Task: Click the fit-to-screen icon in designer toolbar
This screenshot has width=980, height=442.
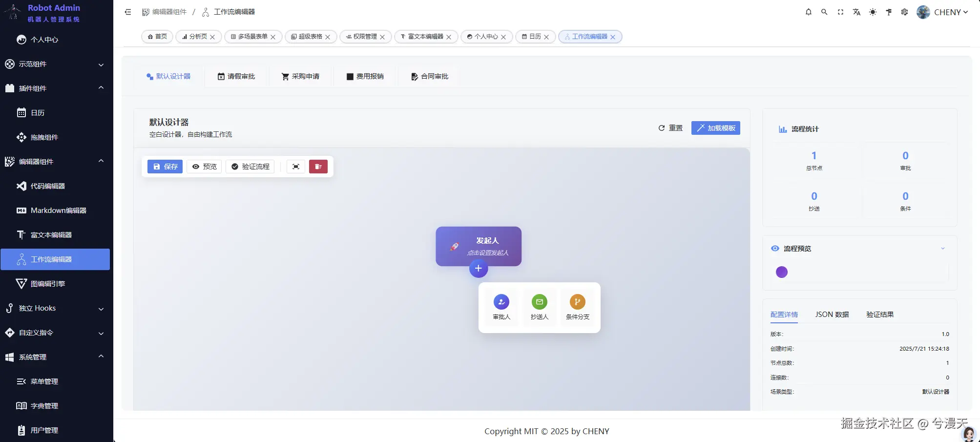Action: [x=295, y=167]
